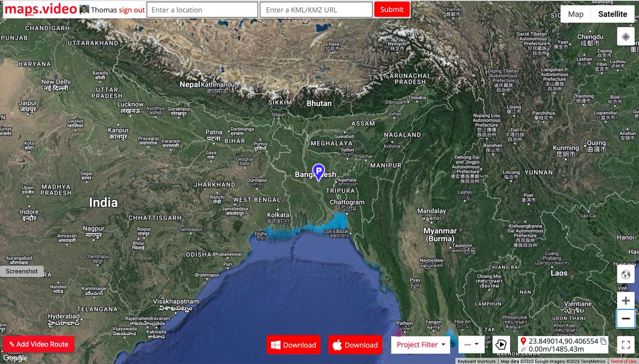
Task: Open Keyboard shortcuts
Action: pos(477,361)
